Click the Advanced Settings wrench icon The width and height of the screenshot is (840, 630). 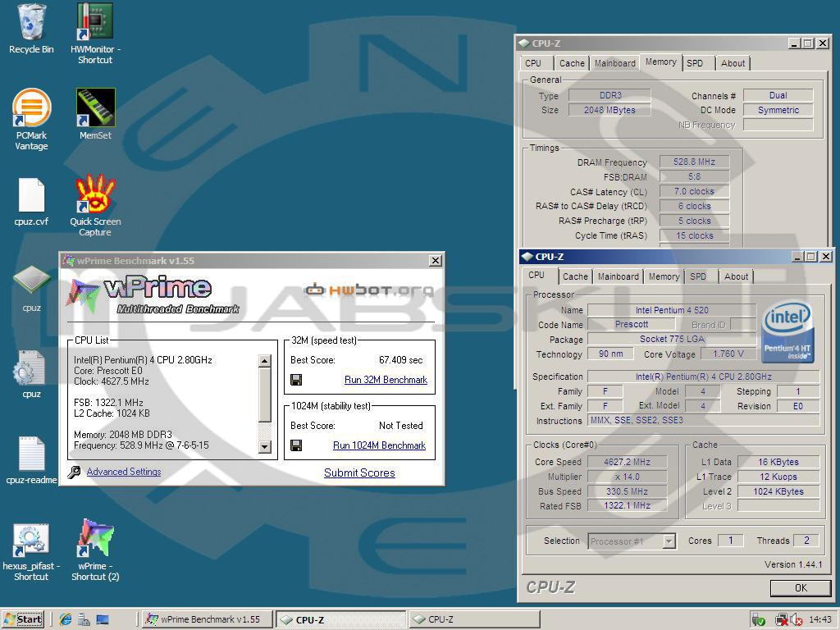point(75,472)
